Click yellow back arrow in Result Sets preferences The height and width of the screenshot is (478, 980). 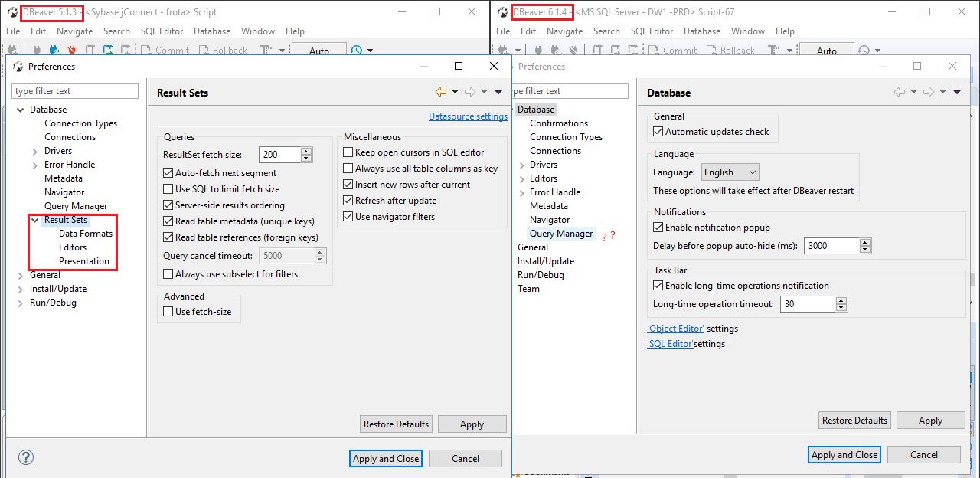(441, 92)
